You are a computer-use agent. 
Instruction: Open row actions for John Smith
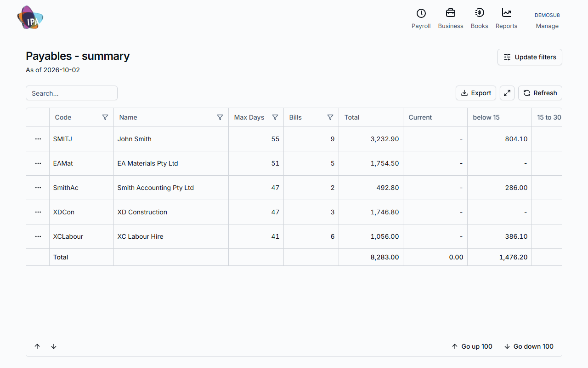38,139
